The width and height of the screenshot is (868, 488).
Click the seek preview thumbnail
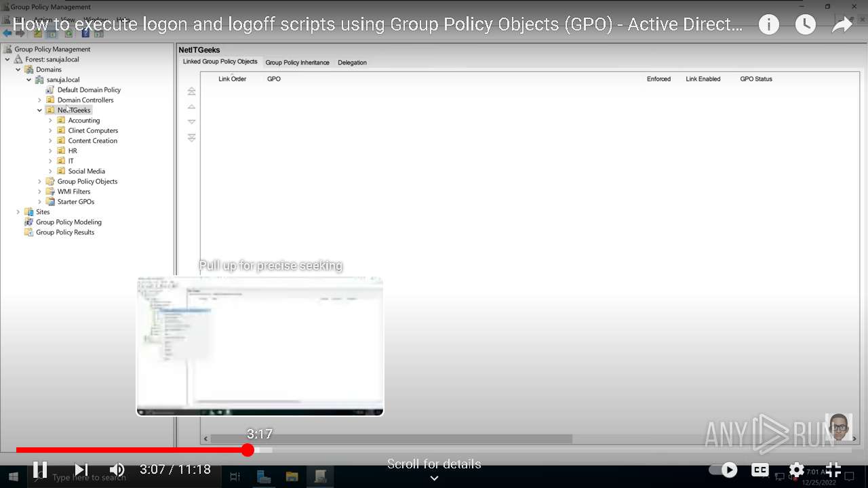coord(260,346)
